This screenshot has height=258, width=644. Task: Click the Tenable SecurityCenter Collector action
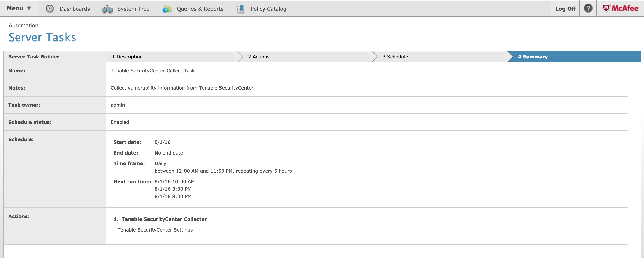click(164, 219)
